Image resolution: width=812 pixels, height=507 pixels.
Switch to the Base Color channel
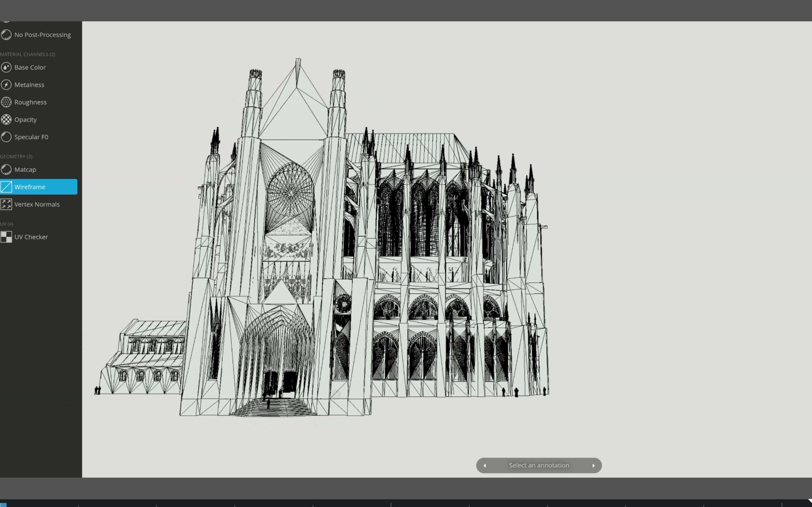pyautogui.click(x=30, y=67)
